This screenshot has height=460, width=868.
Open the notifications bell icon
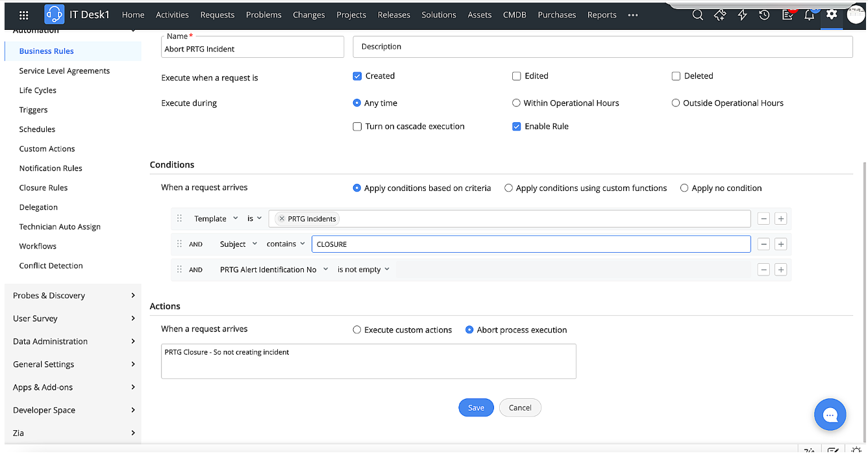click(809, 15)
